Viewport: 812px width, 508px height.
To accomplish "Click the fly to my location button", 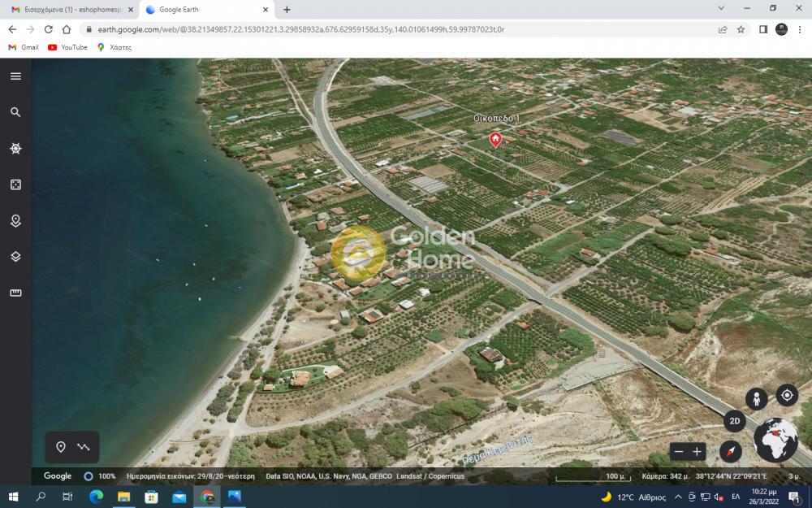I will pyautogui.click(x=786, y=396).
